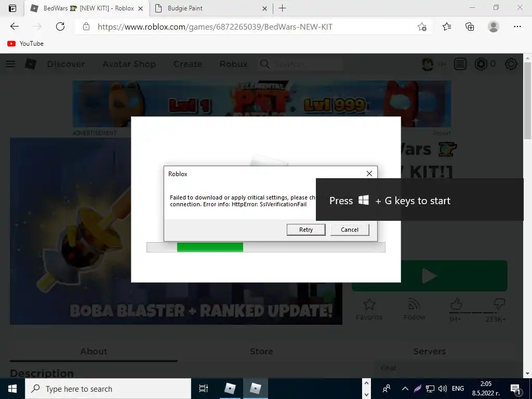Viewport: 532px width, 399px height.
Task: Open Windows Task View
Action: coord(204,389)
